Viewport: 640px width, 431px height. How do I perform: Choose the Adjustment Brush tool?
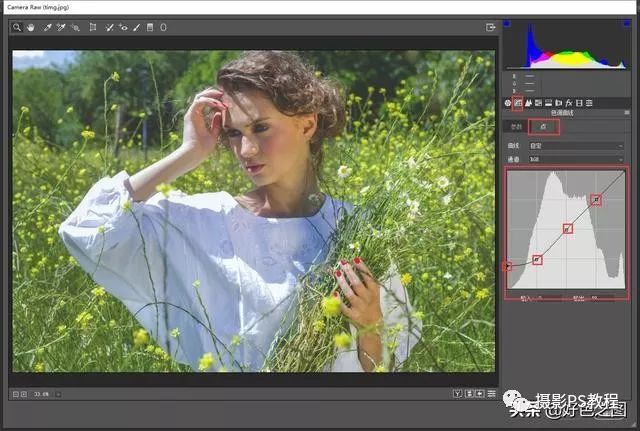pos(136,28)
